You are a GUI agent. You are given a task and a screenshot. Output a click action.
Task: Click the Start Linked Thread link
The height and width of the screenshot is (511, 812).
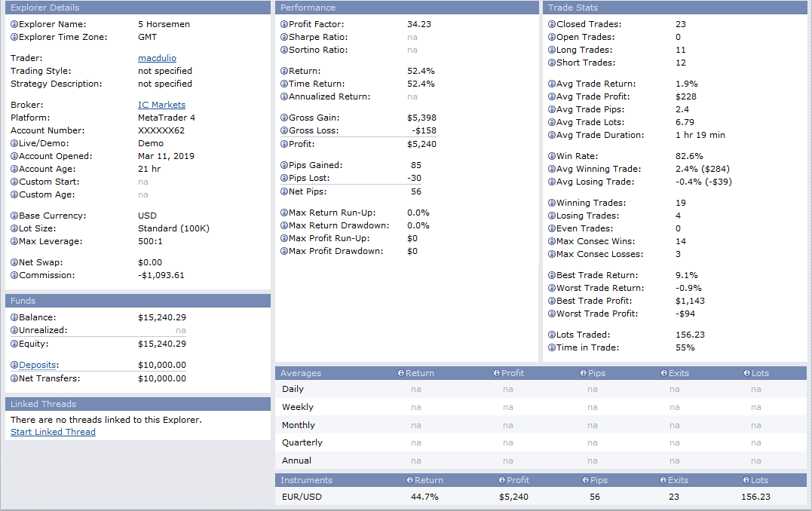pos(53,432)
